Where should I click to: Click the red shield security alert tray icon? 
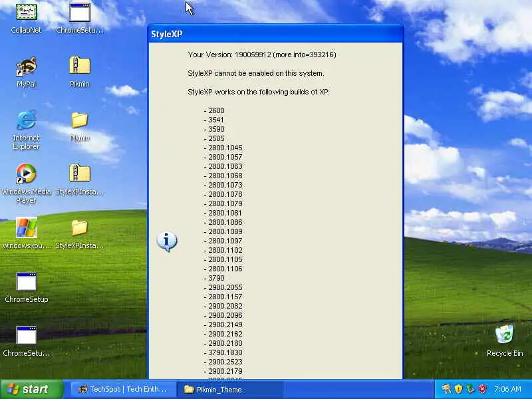coord(482,389)
